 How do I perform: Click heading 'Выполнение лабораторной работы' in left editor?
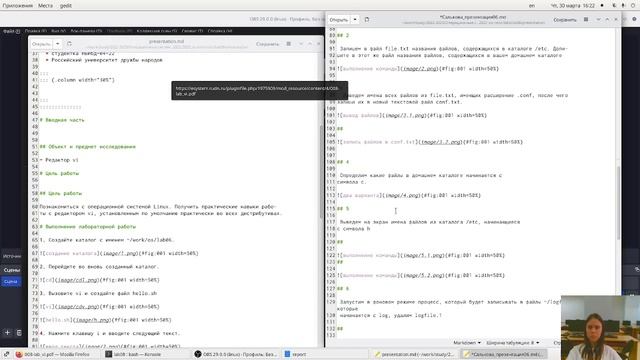88,227
